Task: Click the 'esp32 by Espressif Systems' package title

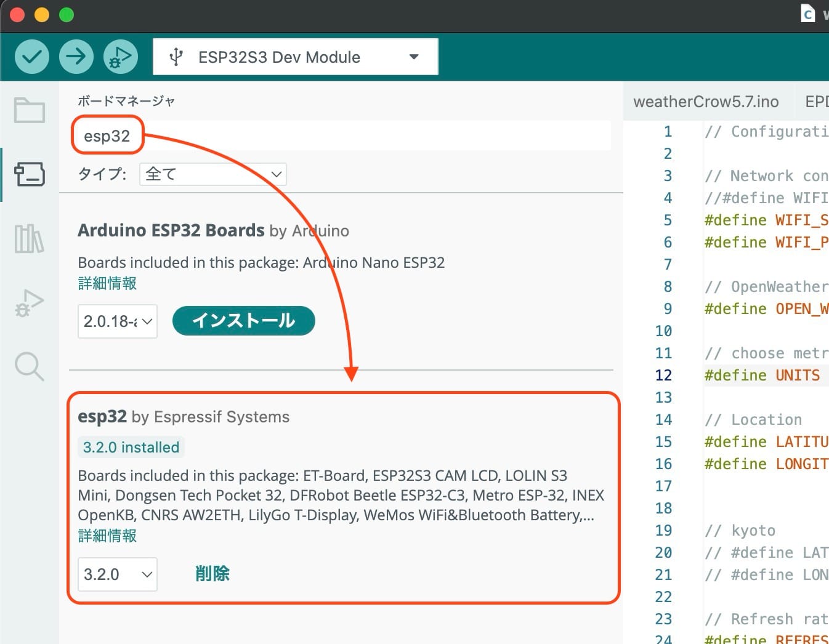Action: [x=184, y=417]
